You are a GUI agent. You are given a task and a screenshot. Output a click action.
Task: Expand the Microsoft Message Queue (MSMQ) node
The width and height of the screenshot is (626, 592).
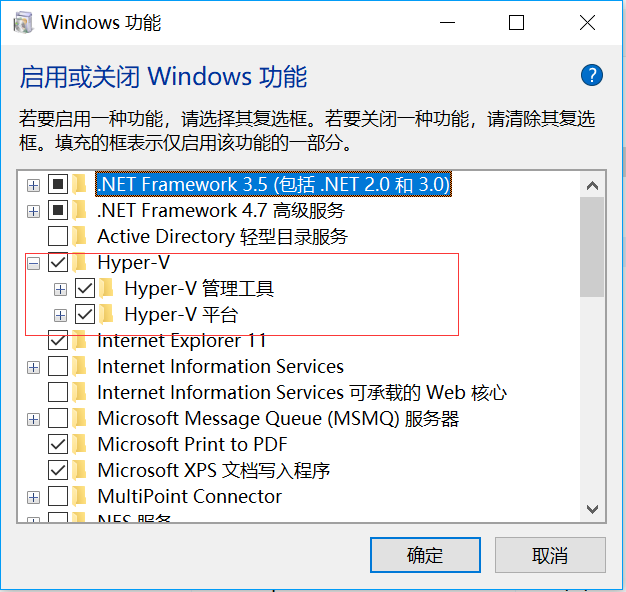pos(33,419)
